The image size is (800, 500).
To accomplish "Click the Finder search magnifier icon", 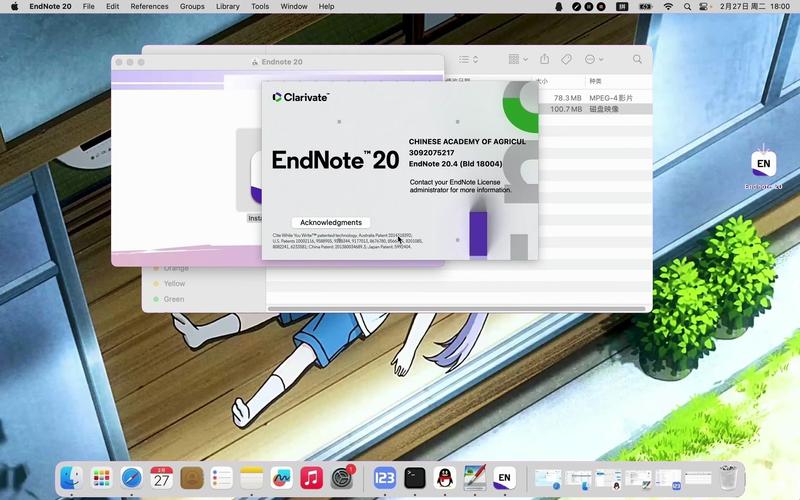I will pyautogui.click(x=637, y=60).
